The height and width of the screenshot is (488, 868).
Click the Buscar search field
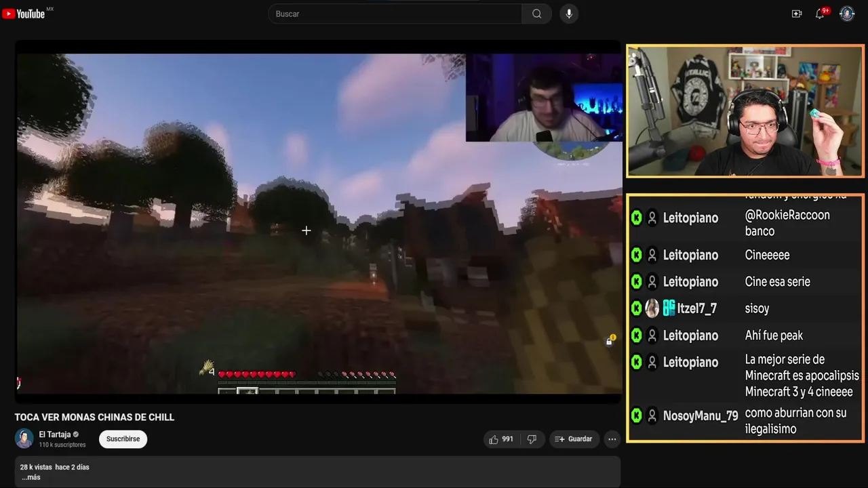click(x=395, y=14)
